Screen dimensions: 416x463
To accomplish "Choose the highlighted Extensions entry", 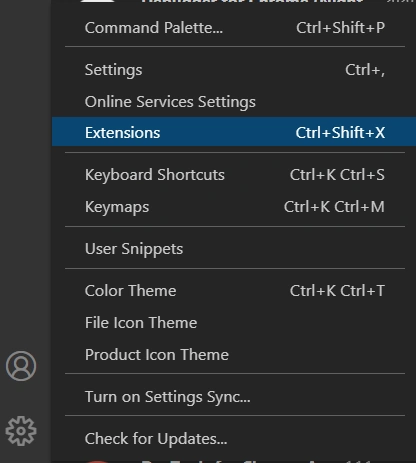I will (x=235, y=132).
